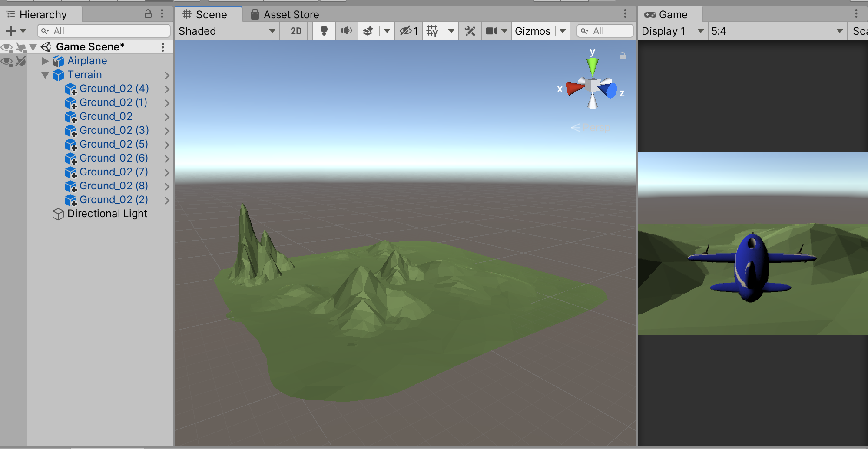Screen dimensions: 868x449
Task: Click the Persp projection label
Action: click(x=596, y=128)
